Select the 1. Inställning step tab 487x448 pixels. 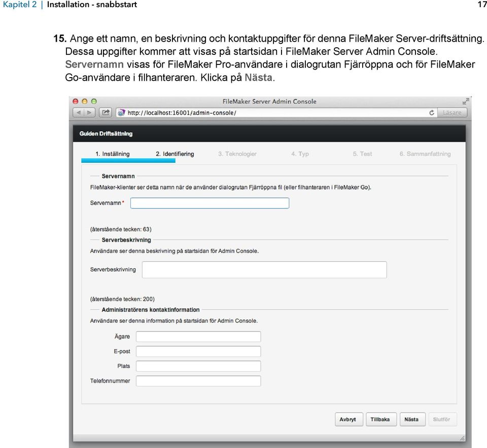pyautogui.click(x=113, y=154)
